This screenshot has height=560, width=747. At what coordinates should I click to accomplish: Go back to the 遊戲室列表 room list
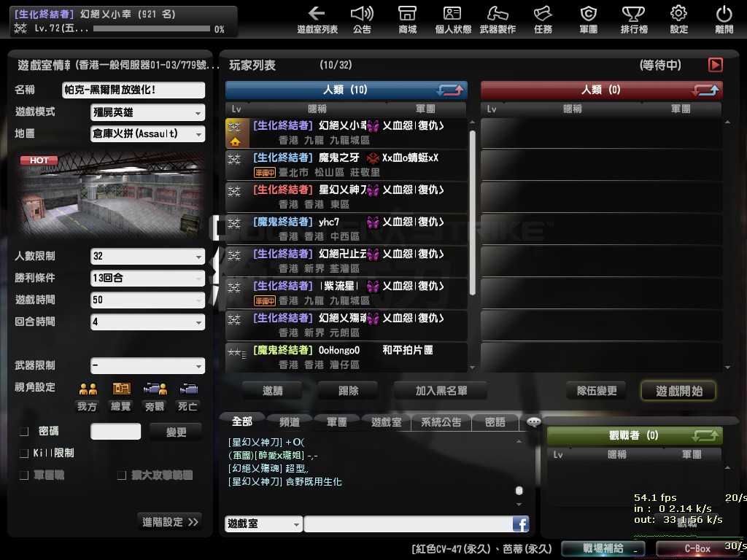[317, 20]
